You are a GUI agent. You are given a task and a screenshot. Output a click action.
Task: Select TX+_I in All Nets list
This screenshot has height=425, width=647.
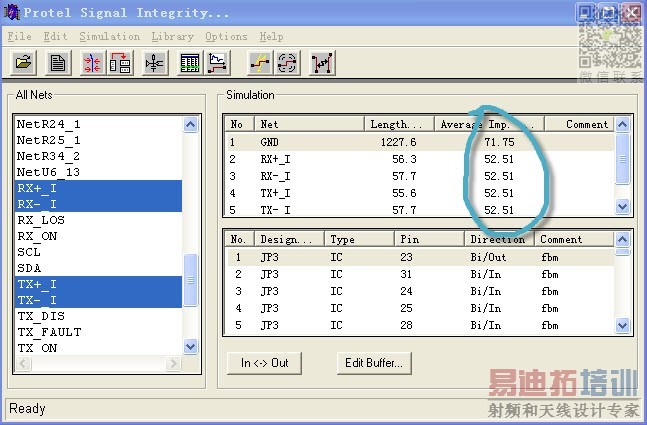98,284
